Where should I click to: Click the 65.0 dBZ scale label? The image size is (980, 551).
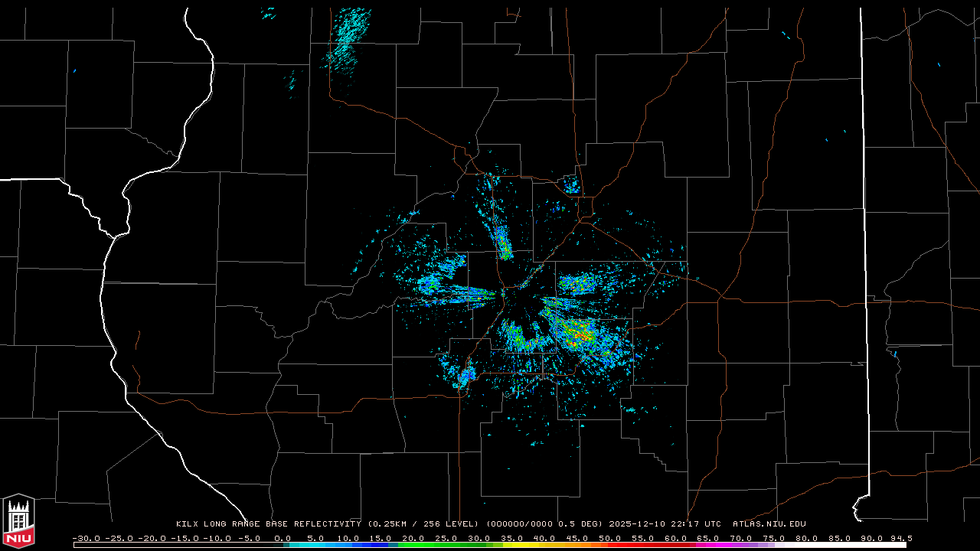point(709,538)
